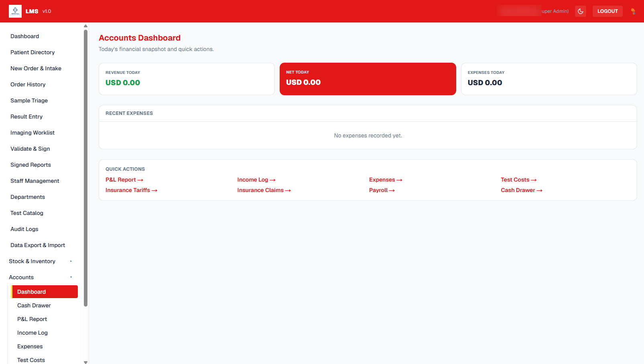Viewport: 644px width, 364px height.
Task: Follow the Expenses quick action link
Action: (x=386, y=180)
